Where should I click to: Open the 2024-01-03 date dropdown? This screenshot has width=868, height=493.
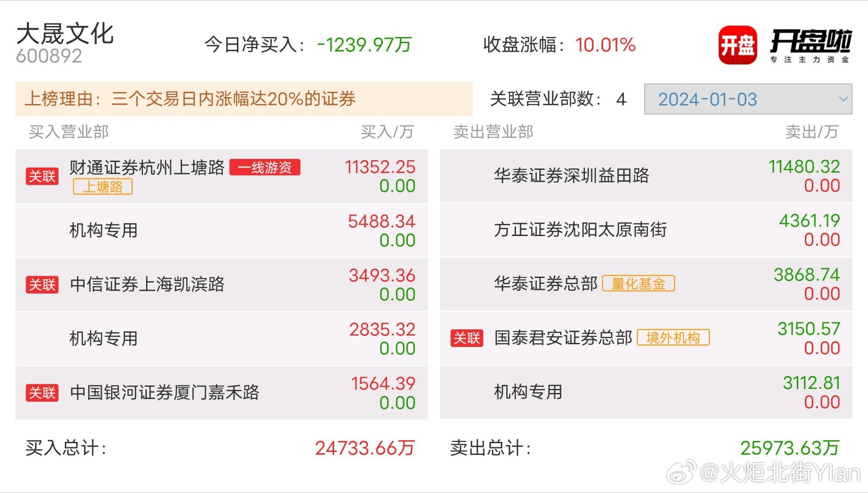(748, 99)
